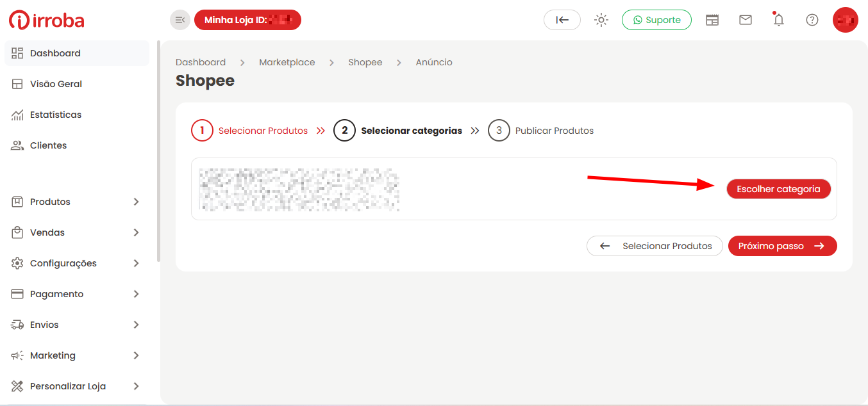Expand the Marketing submenu chevron

click(x=136, y=355)
